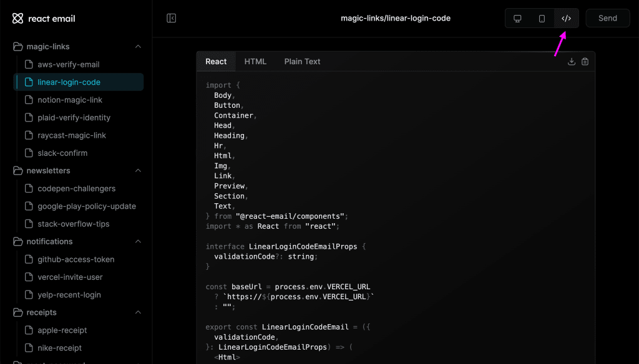Send the email with Send button

[x=608, y=18]
